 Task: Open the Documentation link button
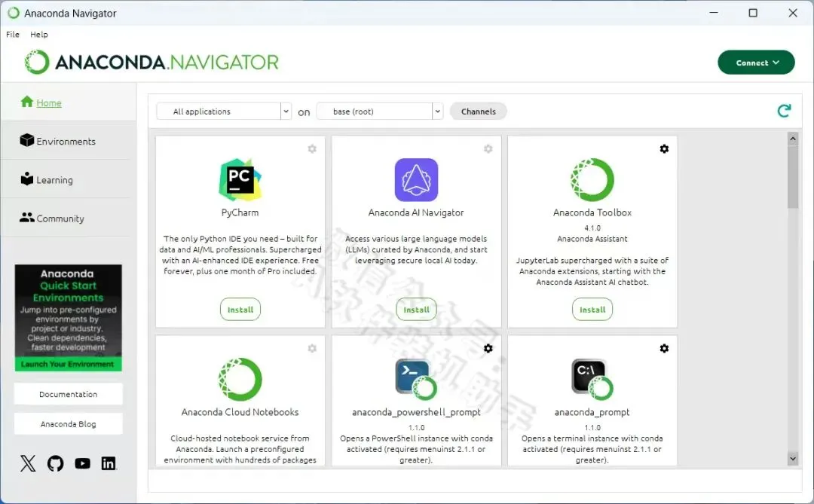click(68, 394)
